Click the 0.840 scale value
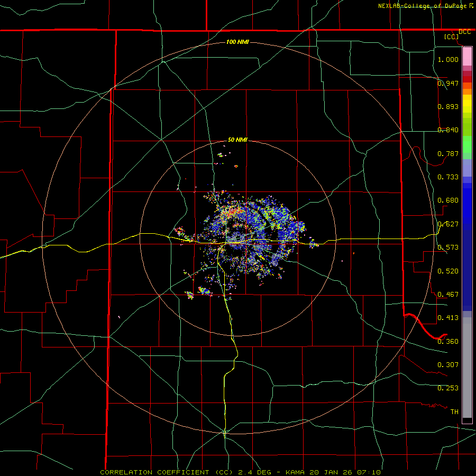Screen dimensions: 476x476 point(448,130)
